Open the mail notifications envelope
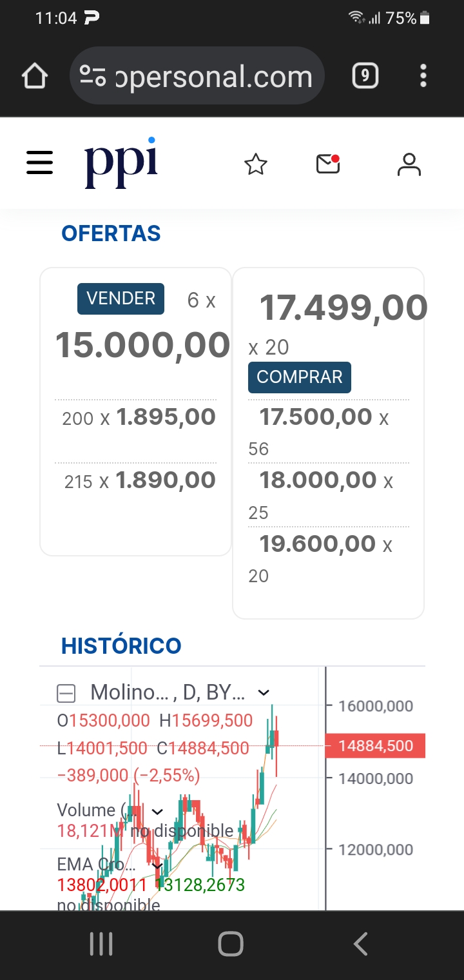The height and width of the screenshot is (980, 464). point(328,164)
